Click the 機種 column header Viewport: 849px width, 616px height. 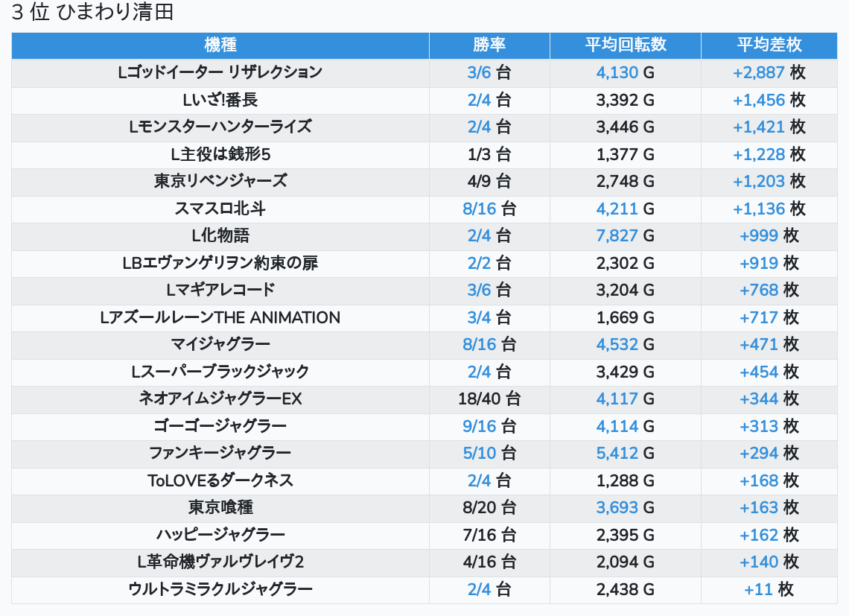[x=220, y=45]
